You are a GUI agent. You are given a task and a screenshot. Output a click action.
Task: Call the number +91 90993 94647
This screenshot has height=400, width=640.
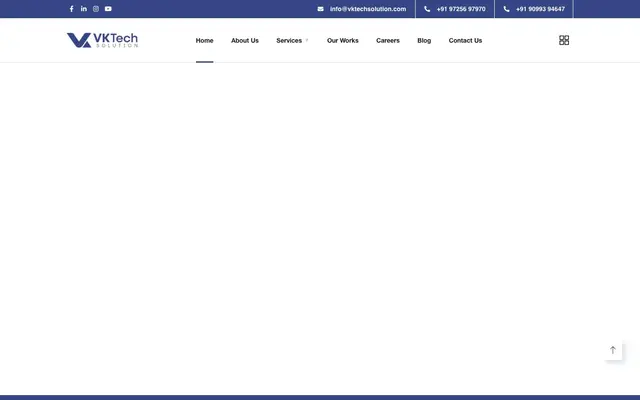[540, 9]
